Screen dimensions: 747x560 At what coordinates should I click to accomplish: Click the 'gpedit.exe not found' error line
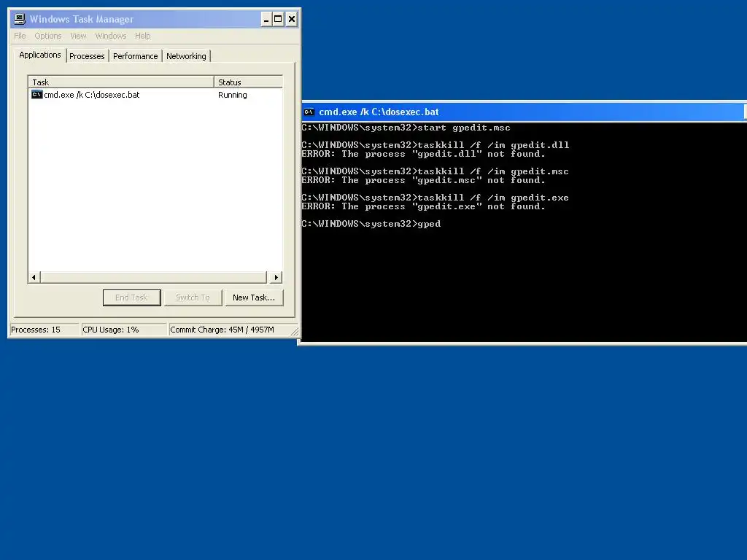pyautogui.click(x=424, y=206)
